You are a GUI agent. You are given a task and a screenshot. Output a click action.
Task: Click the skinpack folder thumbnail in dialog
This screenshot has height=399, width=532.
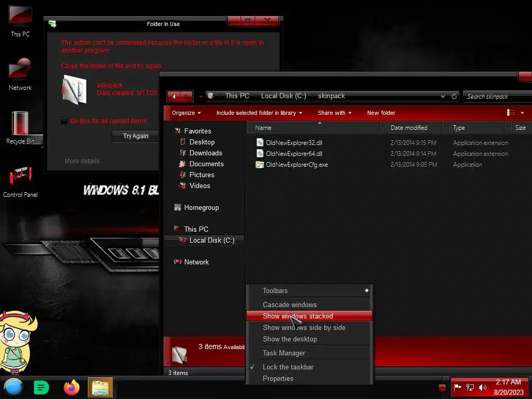[74, 89]
